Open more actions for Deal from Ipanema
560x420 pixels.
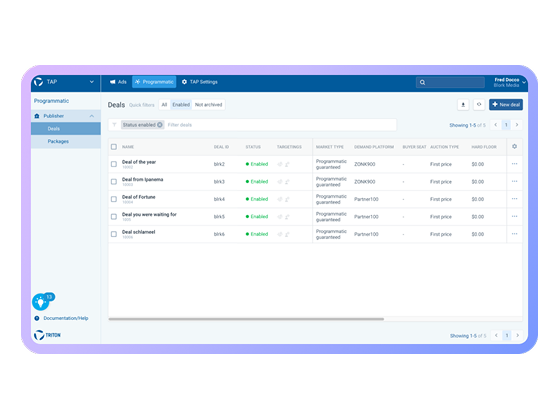[514, 181]
